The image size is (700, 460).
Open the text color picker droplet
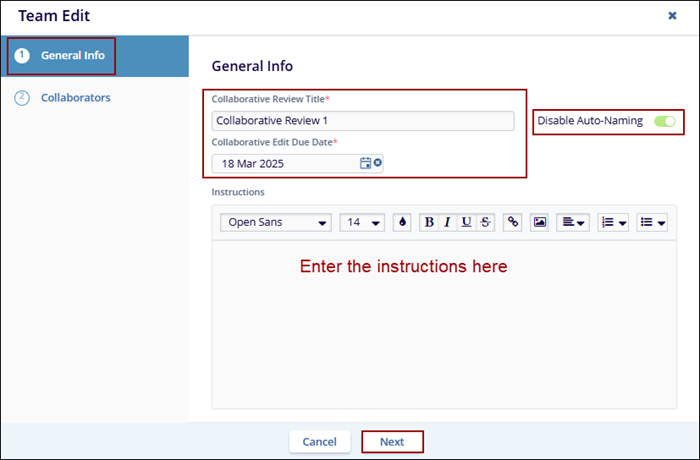click(x=402, y=222)
